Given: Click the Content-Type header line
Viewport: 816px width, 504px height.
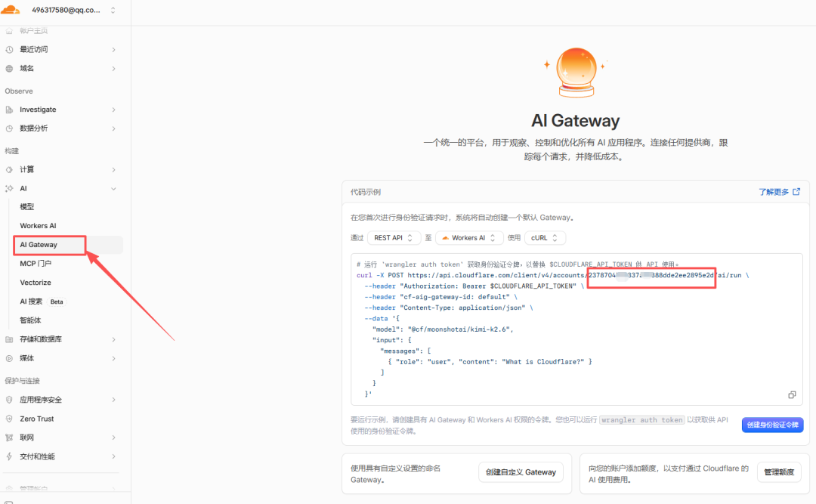Looking at the screenshot, I should click(x=449, y=308).
